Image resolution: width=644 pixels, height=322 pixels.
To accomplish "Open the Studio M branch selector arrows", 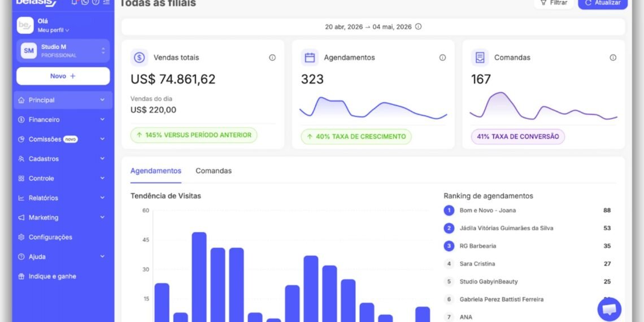I will coord(103,50).
